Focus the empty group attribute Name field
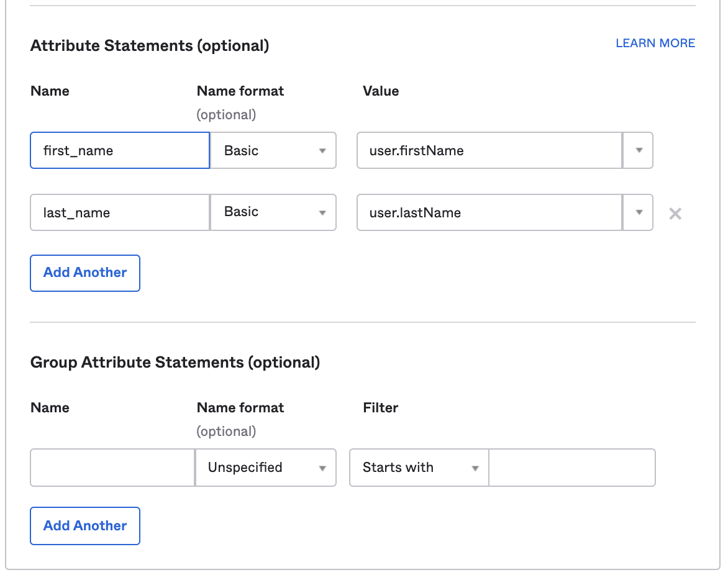The image size is (728, 575). coord(112,468)
